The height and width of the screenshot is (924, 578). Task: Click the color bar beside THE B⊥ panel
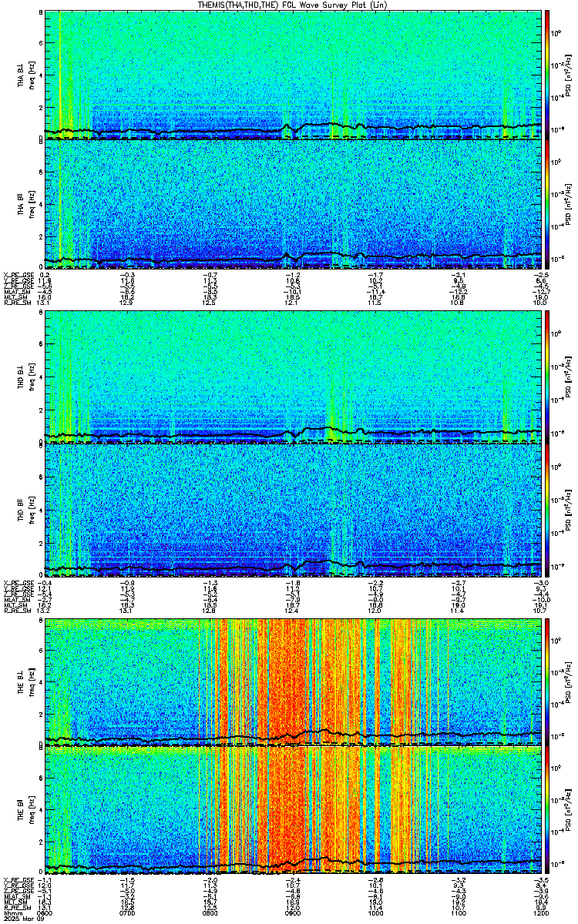tap(548, 681)
